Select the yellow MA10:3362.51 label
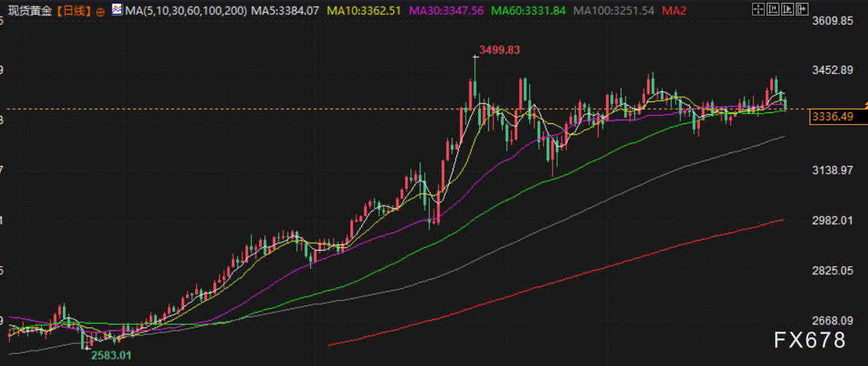The width and height of the screenshot is (868, 366). click(363, 11)
